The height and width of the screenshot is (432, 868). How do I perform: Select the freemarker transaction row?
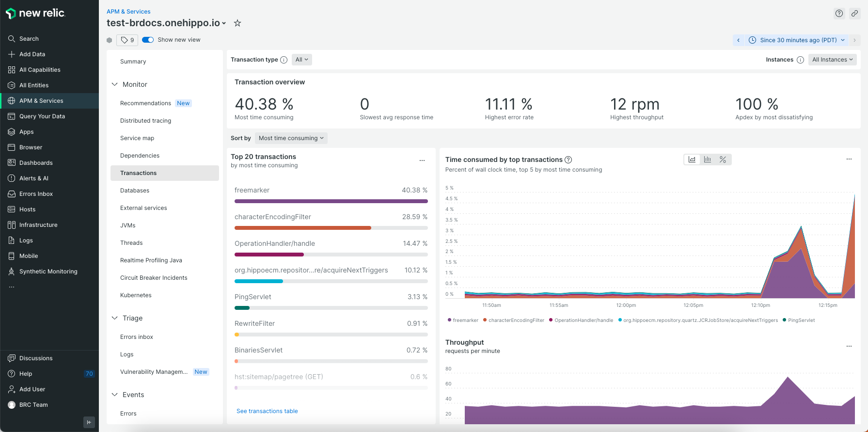click(331, 194)
